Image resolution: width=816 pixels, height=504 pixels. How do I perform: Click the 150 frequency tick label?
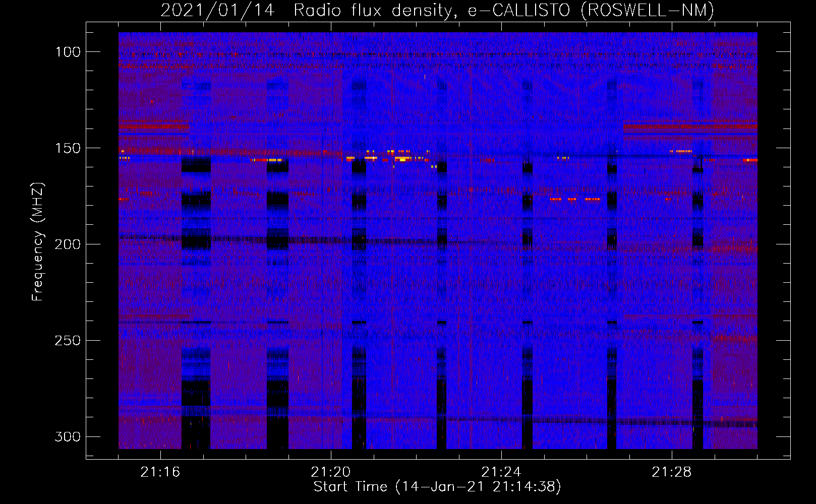(68, 148)
